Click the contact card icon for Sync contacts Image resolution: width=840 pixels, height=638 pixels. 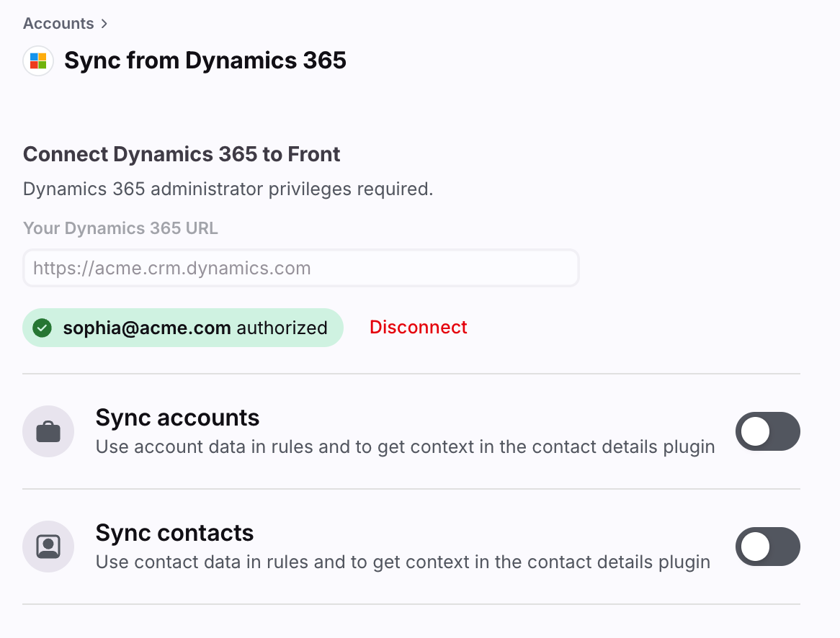coord(48,547)
